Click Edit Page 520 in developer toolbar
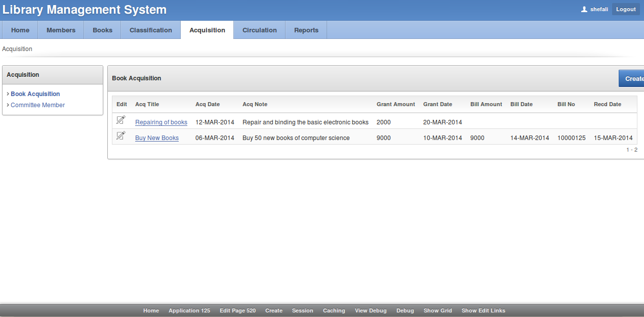 (x=237, y=310)
